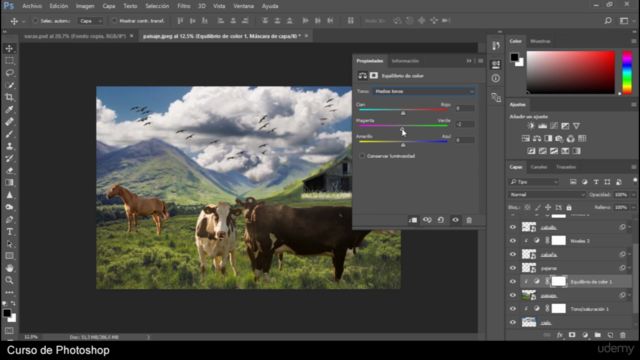Viewport: 640px width, 360px height.
Task: Open the Relleno slider arrow
Action: [633, 207]
